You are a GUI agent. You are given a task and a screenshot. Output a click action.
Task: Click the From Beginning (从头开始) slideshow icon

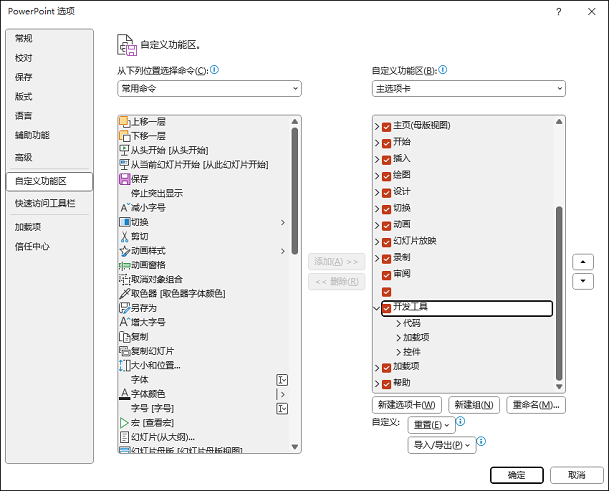tap(124, 150)
